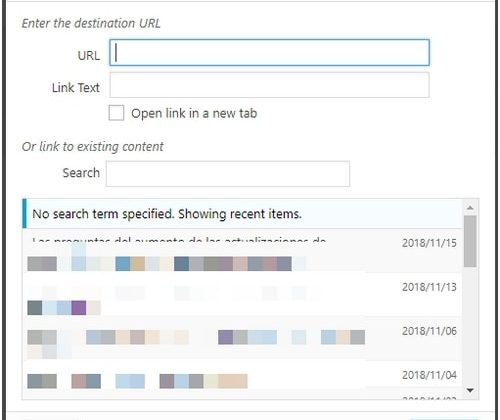Click the 'Or link to existing content' heading
Image resolution: width=500 pixels, height=420 pixels.
[93, 147]
